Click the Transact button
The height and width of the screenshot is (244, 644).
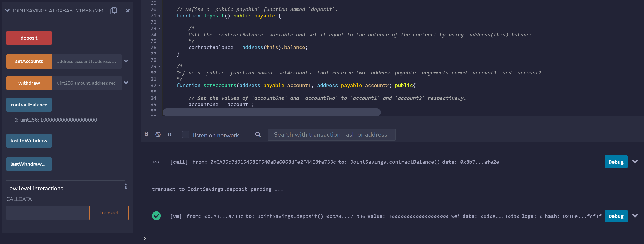[x=109, y=213]
